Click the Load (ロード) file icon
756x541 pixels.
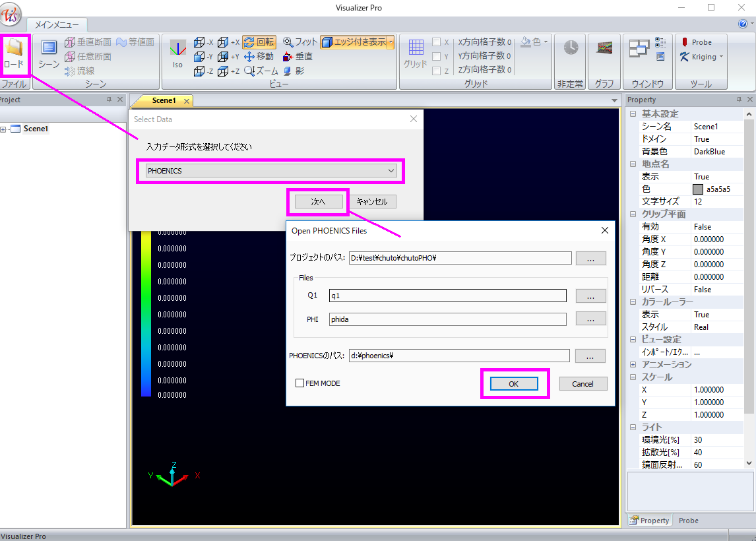[x=15, y=53]
